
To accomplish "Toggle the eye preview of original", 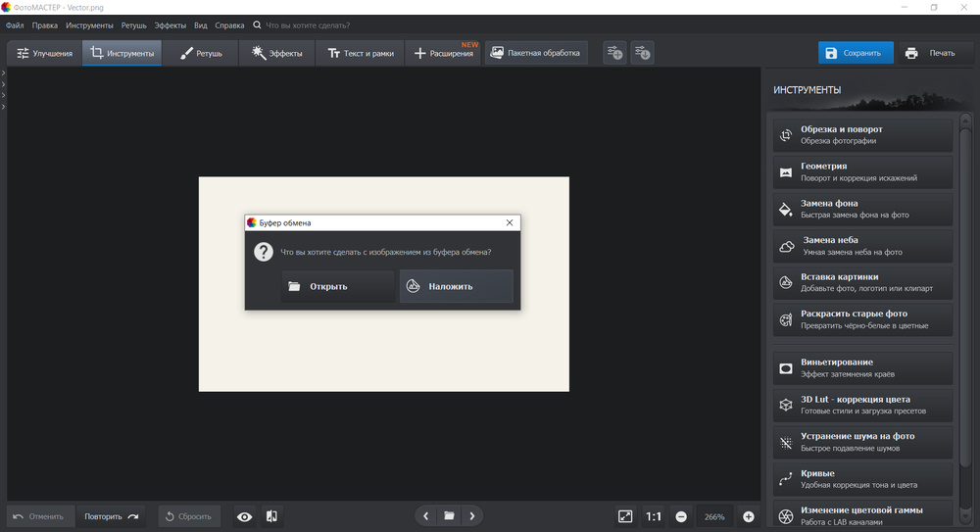I will tap(244, 516).
